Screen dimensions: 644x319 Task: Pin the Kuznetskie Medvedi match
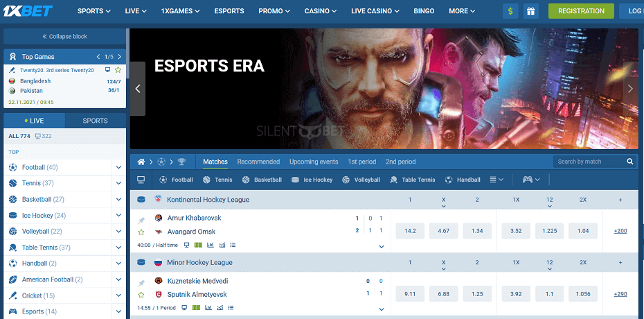[x=141, y=283]
